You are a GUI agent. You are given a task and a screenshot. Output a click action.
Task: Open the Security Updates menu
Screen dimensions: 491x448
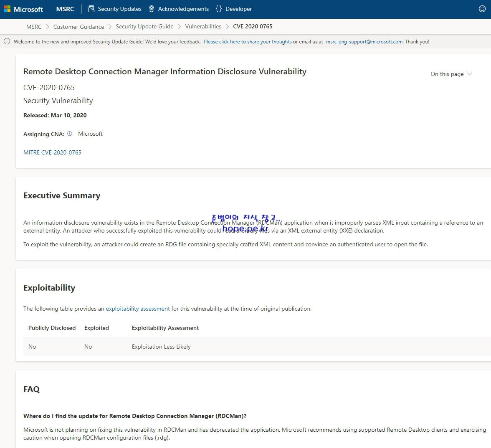(119, 9)
